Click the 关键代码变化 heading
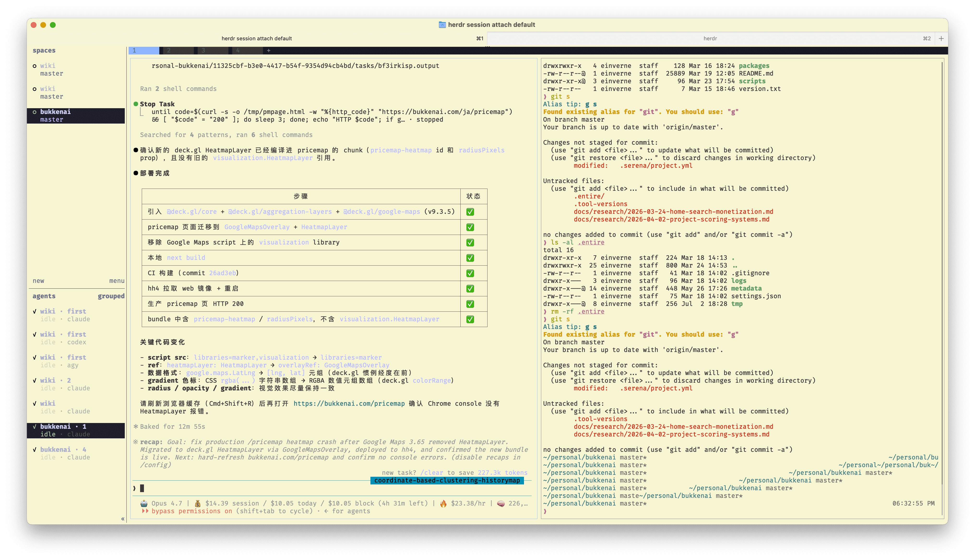The height and width of the screenshot is (560, 975). (x=162, y=342)
